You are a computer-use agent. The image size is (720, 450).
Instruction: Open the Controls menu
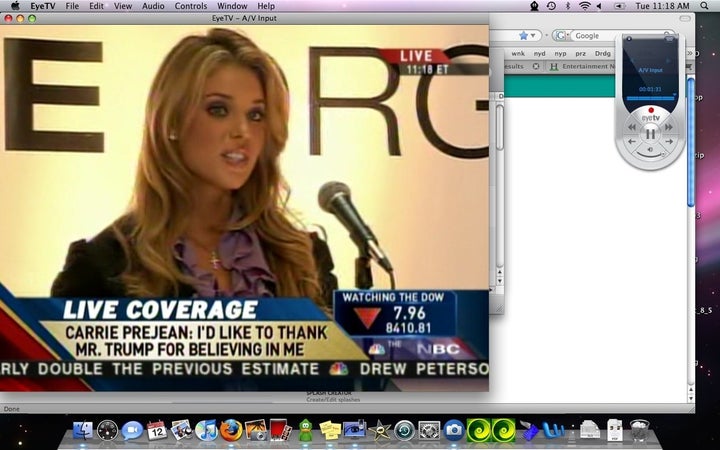click(191, 6)
